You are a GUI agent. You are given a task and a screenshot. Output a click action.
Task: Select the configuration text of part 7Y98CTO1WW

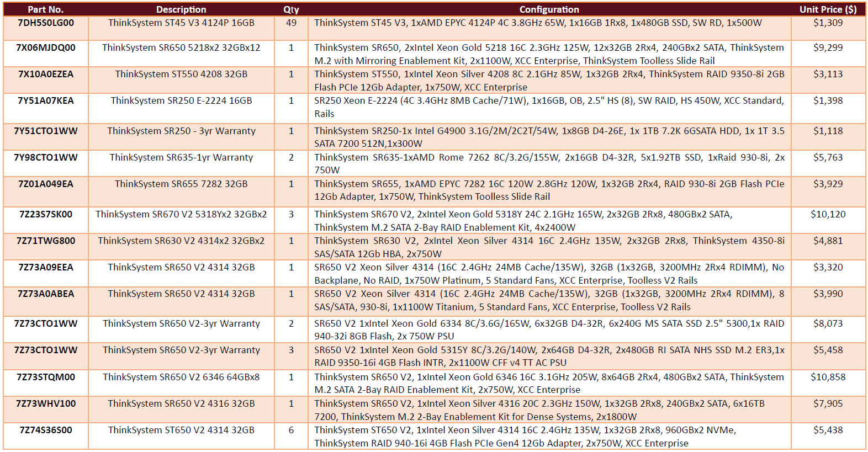pyautogui.click(x=549, y=163)
